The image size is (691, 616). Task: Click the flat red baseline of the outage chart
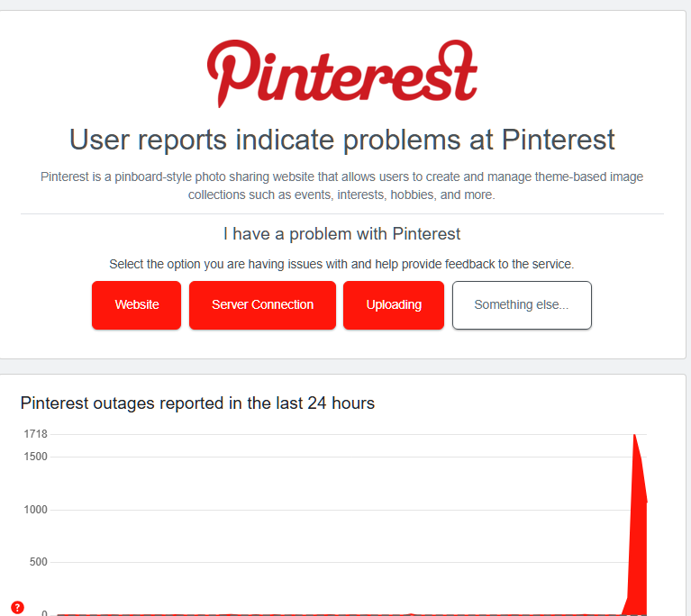coord(340,614)
